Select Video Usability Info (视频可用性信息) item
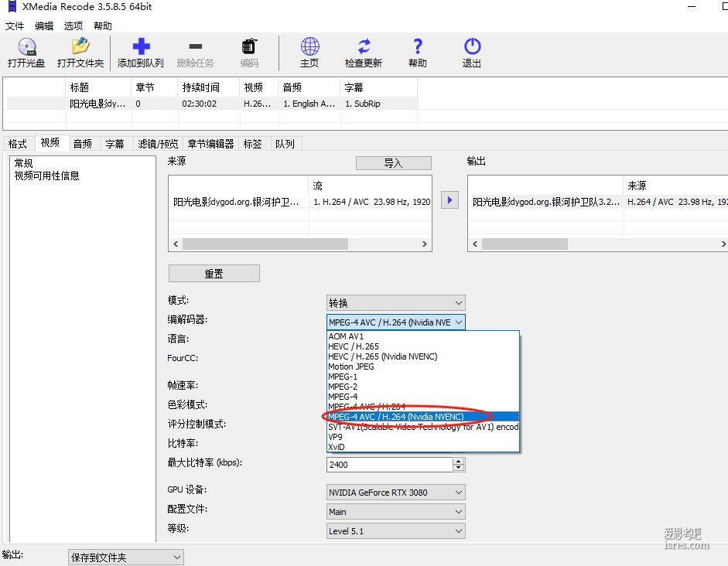The height and width of the screenshot is (566, 728). 47,176
